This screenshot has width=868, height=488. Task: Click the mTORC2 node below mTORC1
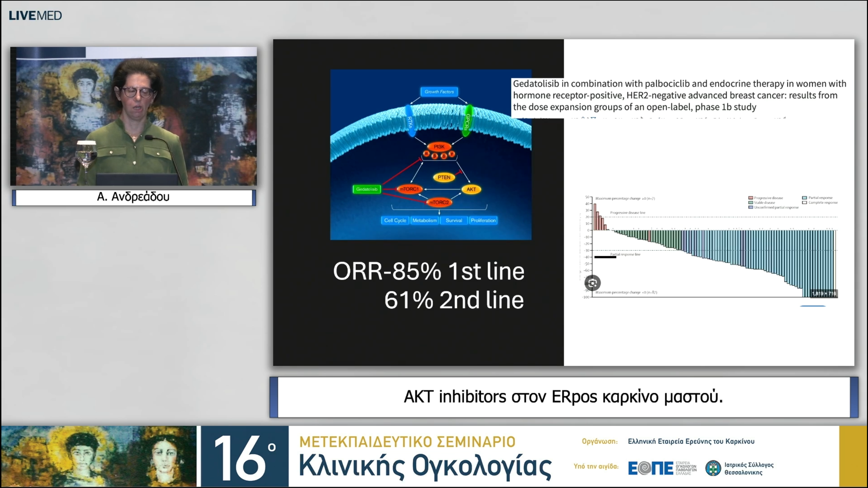click(x=439, y=202)
